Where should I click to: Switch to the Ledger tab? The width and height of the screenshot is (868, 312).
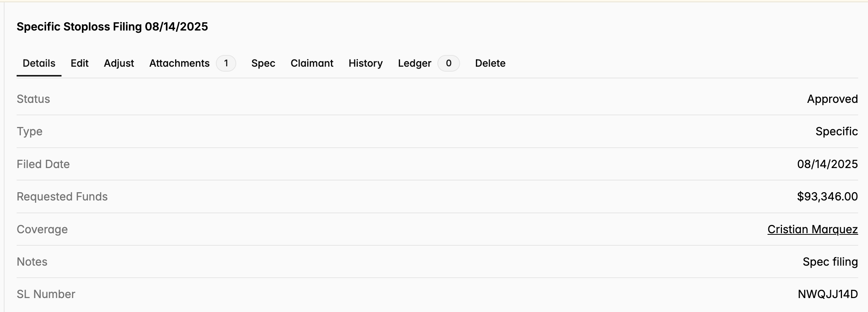(414, 63)
